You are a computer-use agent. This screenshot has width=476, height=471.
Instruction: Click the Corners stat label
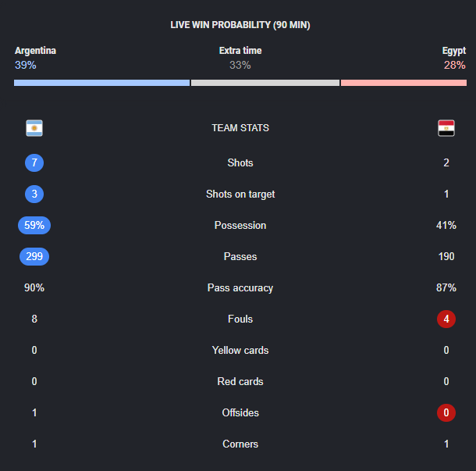point(240,444)
